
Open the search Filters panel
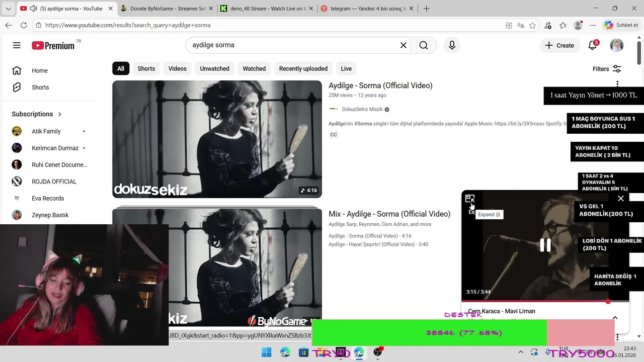[607, 69]
